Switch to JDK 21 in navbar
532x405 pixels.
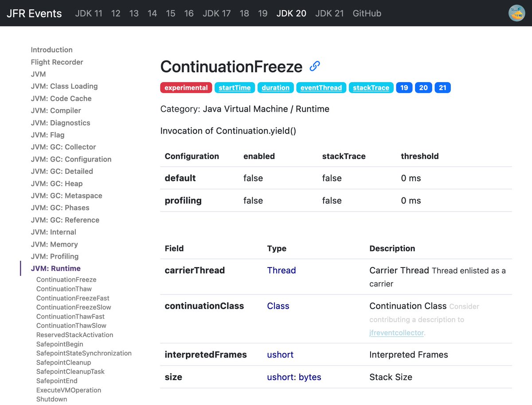329,13
